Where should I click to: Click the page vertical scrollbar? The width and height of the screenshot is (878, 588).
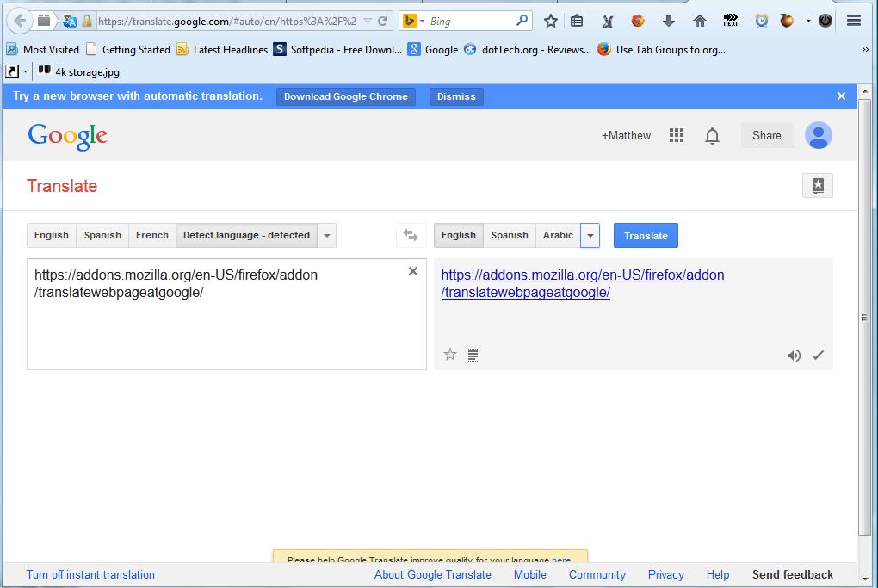[865, 318]
